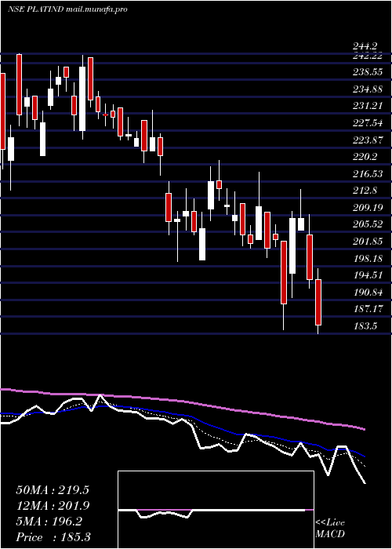Click the 223.87 price axis label
The height and width of the screenshot is (549, 392).
(x=367, y=140)
